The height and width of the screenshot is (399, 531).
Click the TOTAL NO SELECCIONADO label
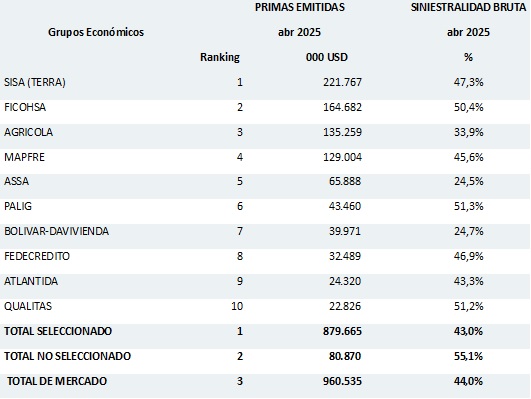point(67,356)
